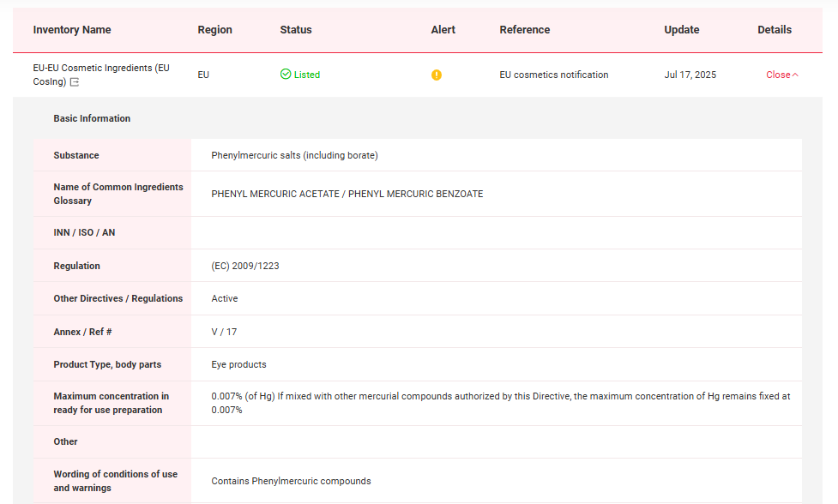Screen dimensions: 838x504
Task: Open the external link icon beside EU CosIng
Action: point(75,82)
